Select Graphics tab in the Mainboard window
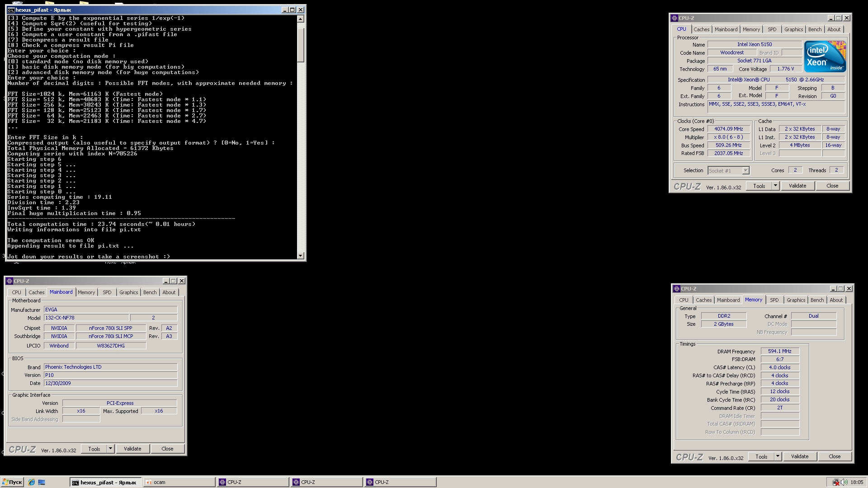 pos(128,292)
